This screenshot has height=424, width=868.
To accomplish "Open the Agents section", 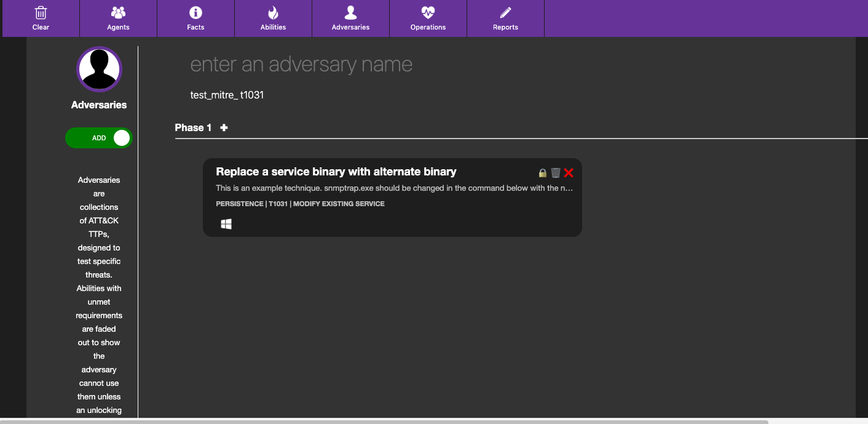I will [x=118, y=18].
